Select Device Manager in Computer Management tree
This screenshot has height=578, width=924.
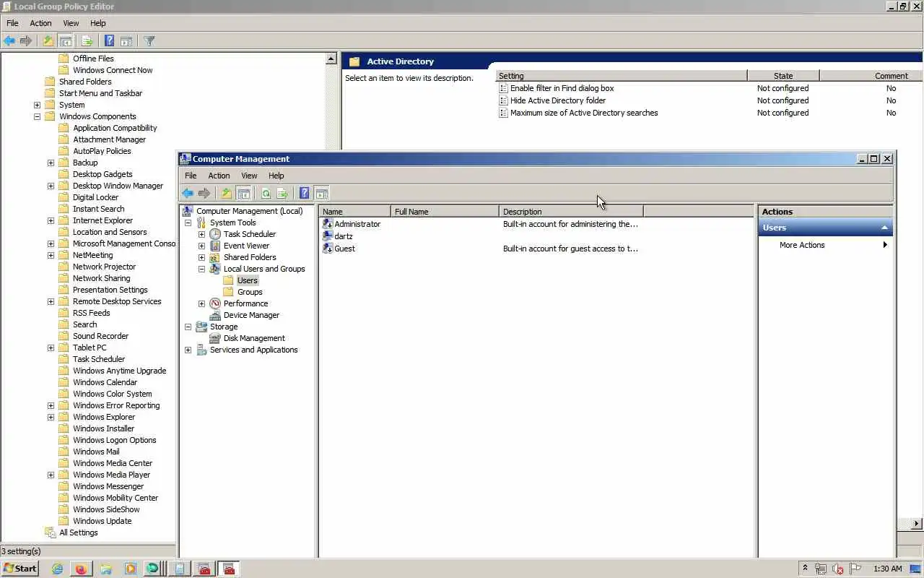click(x=251, y=315)
